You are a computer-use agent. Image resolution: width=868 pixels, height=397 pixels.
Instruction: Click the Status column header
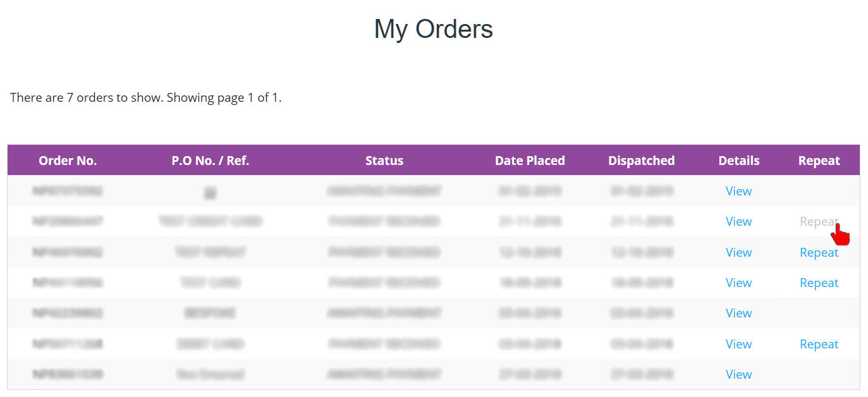(384, 160)
